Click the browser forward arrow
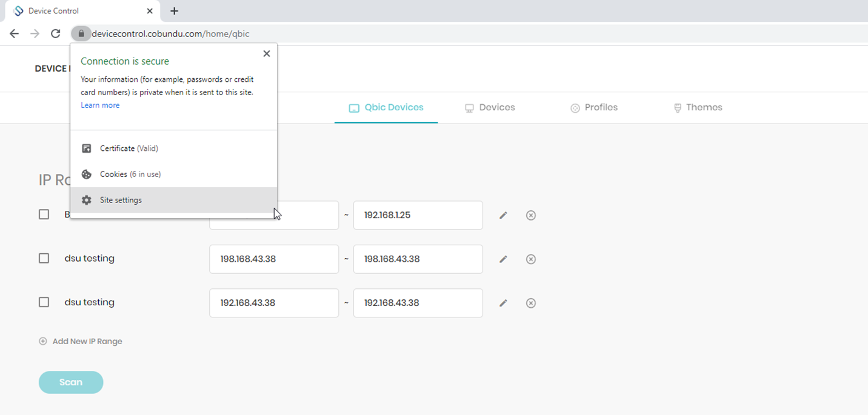Image resolution: width=868 pixels, height=415 pixels. tap(35, 34)
